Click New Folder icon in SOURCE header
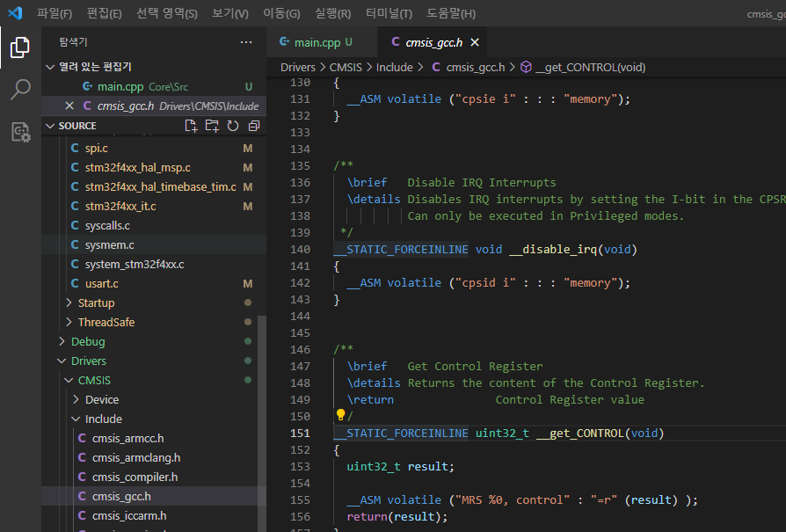 [212, 126]
